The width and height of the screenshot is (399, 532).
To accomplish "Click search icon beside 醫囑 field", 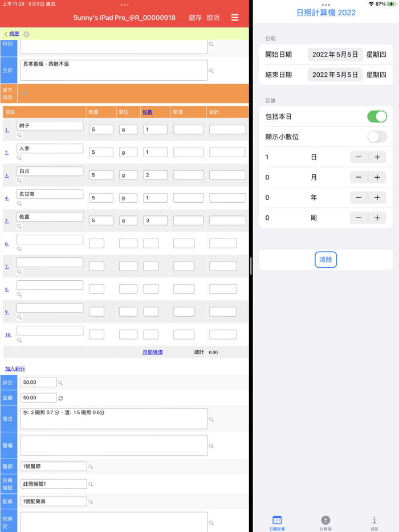I will click(211, 445).
